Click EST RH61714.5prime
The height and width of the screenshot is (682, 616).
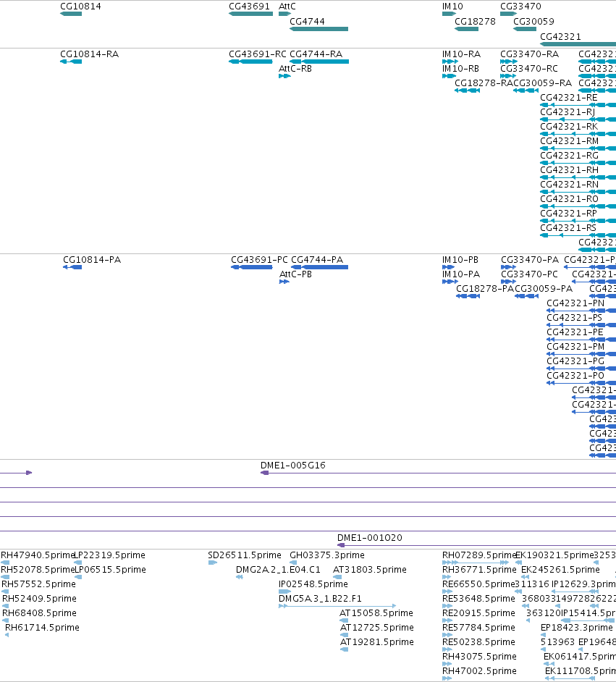pyautogui.click(x=42, y=628)
